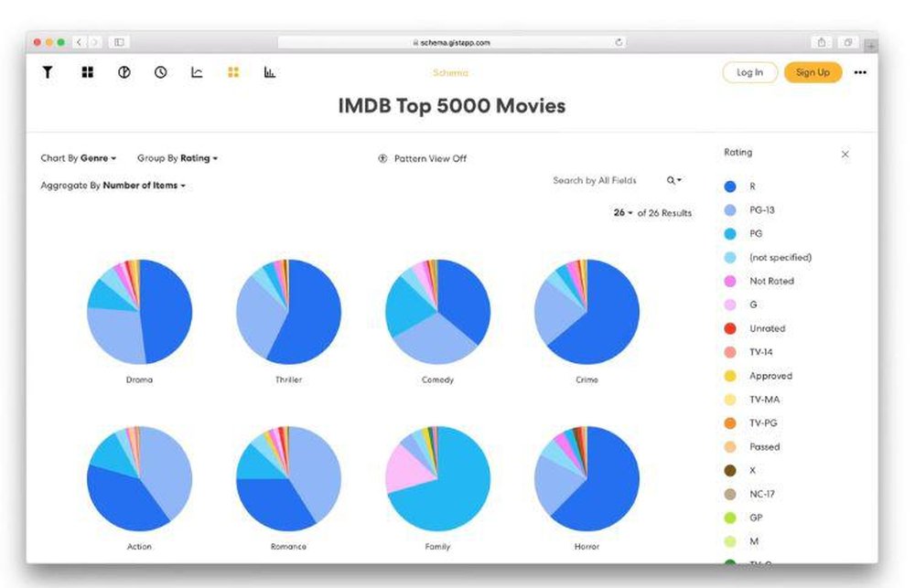
Task: Close the Rating legend panel
Action: 845,154
